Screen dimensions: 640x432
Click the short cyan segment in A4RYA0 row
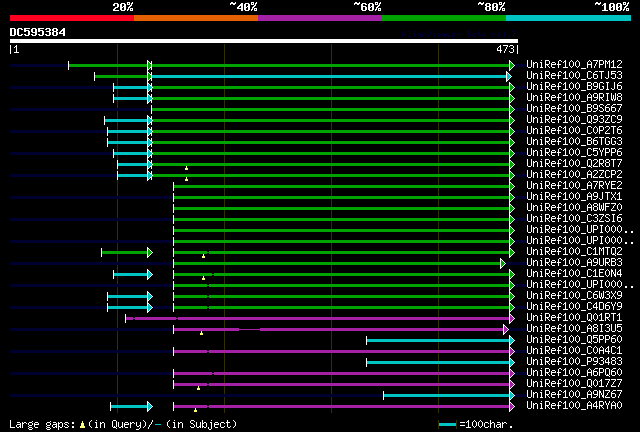129,407
